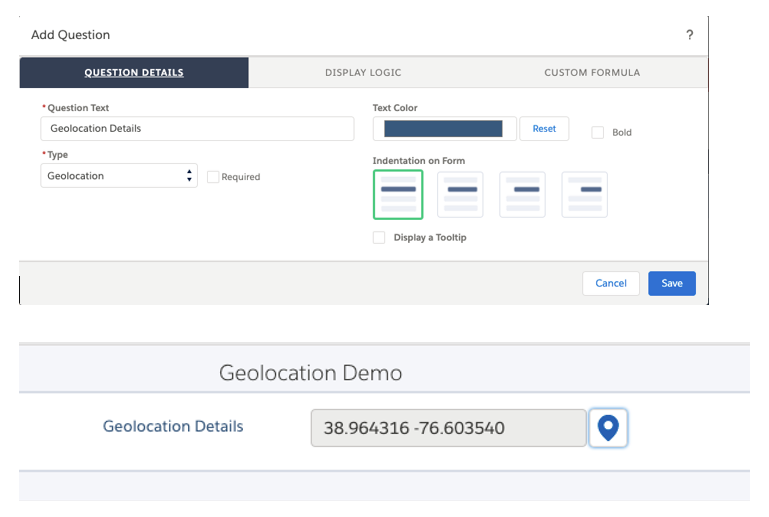The image size is (769, 517).
Task: Enable the Required checkbox
Action: pyautogui.click(x=213, y=177)
